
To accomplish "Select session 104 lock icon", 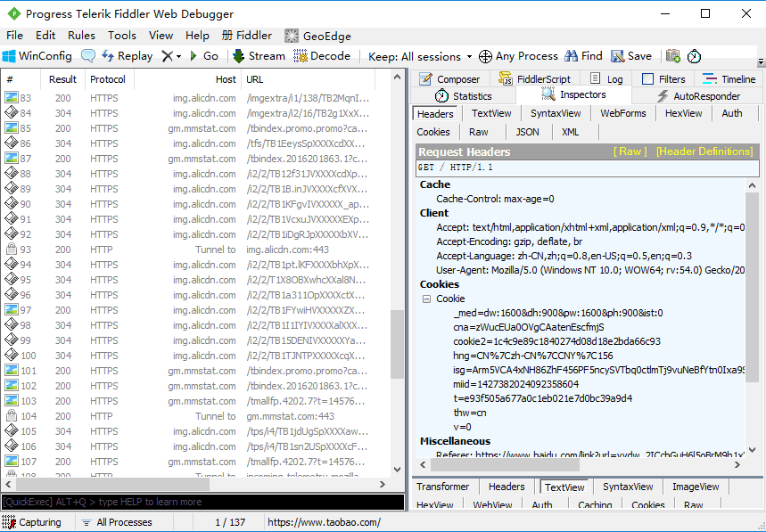I will point(12,415).
